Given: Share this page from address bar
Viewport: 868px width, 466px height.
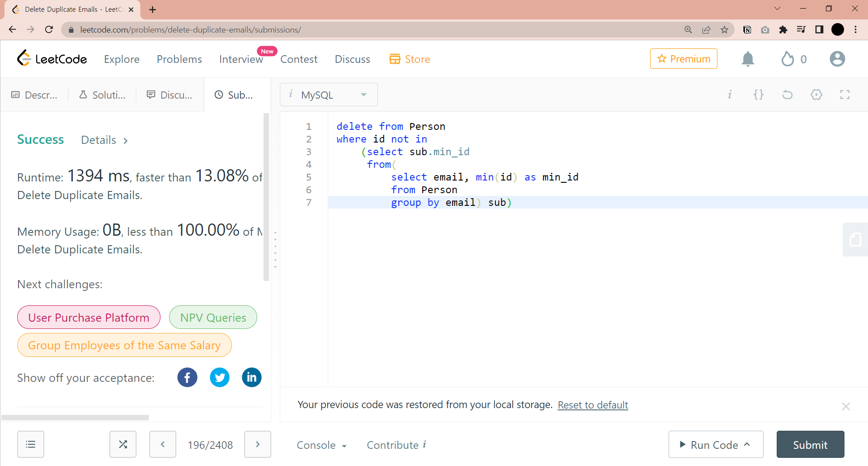Looking at the screenshot, I should pos(706,30).
